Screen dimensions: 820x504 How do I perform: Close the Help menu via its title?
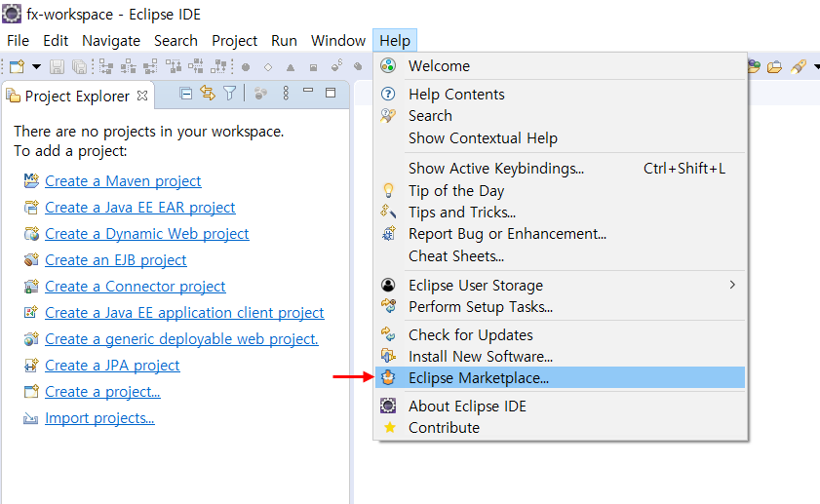395,40
